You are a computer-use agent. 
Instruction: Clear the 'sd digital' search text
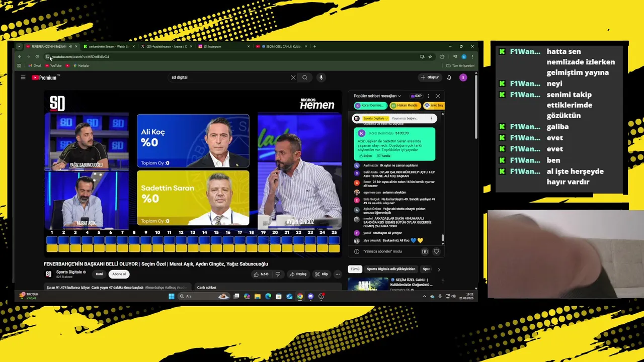pyautogui.click(x=293, y=77)
